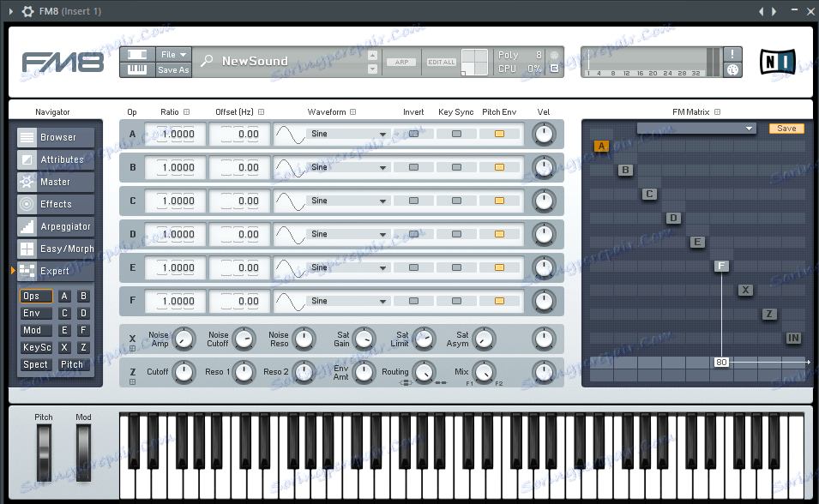Open waveform dropdown for operator C
This screenshot has height=504, width=819.
348,201
